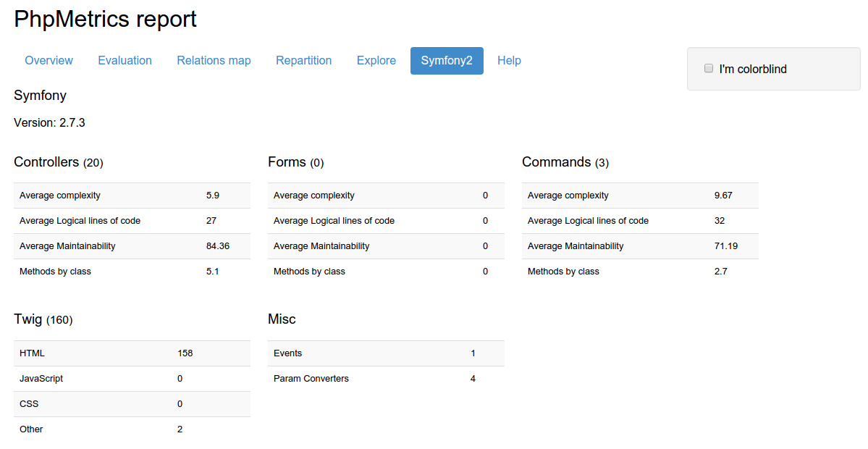The height and width of the screenshot is (449, 868).
Task: Click the Twig HTML count 158
Action: (x=185, y=353)
